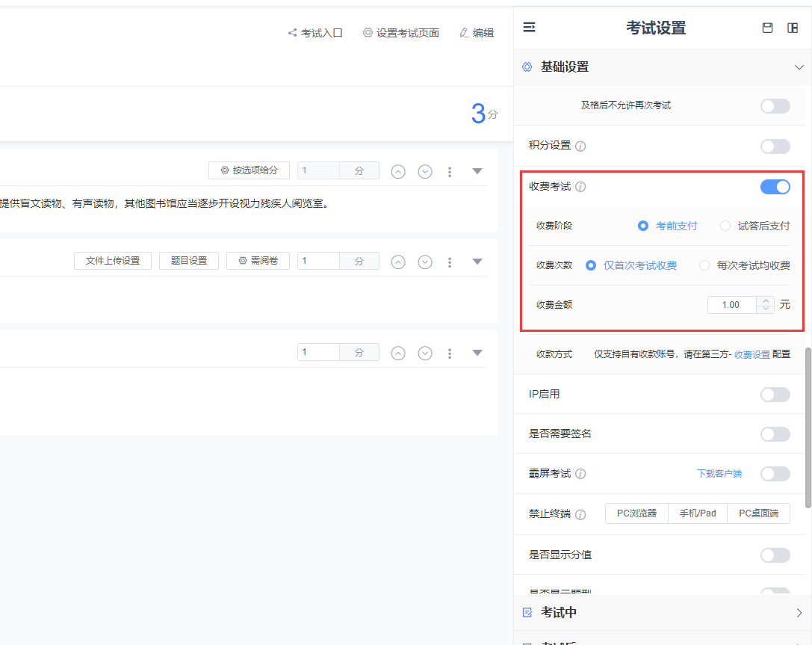Collapse the 基础设置 section
Screen dimensions: 812x645
[799, 67]
